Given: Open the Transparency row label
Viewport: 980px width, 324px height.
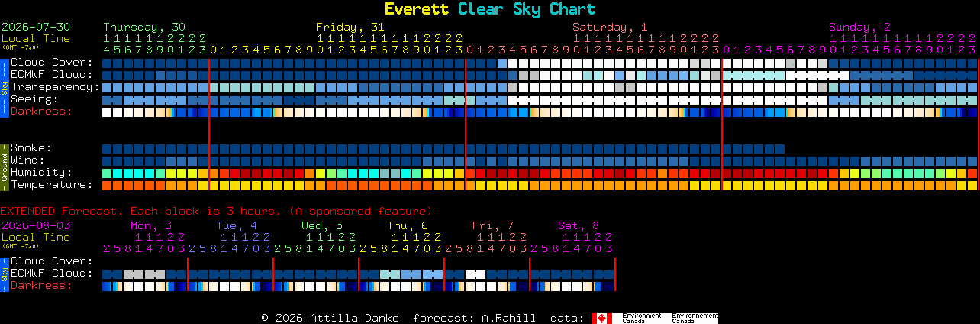Looking at the screenshot, I should click(55, 86).
